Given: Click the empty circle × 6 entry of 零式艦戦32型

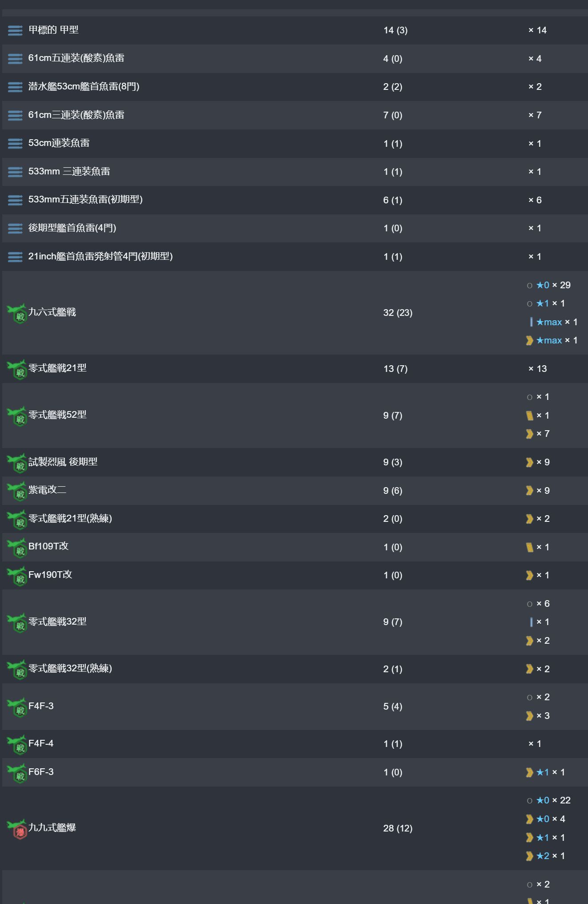Looking at the screenshot, I should coord(538,604).
